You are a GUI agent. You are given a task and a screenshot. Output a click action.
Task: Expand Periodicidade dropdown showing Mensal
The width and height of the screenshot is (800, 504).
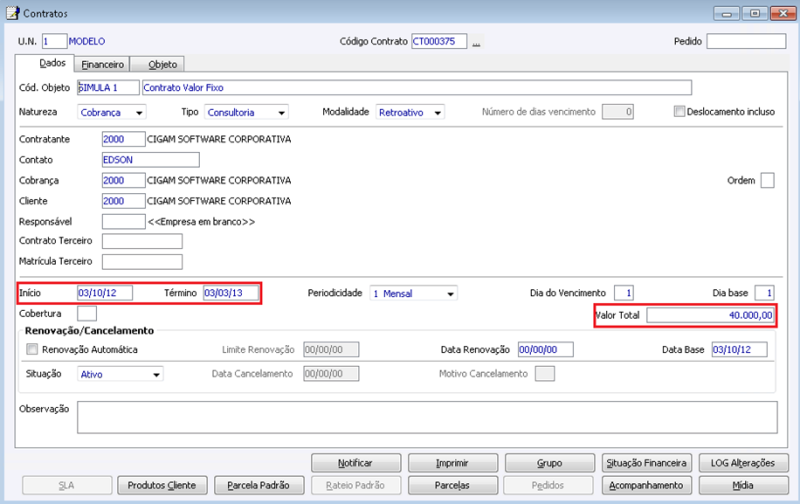tap(413, 293)
